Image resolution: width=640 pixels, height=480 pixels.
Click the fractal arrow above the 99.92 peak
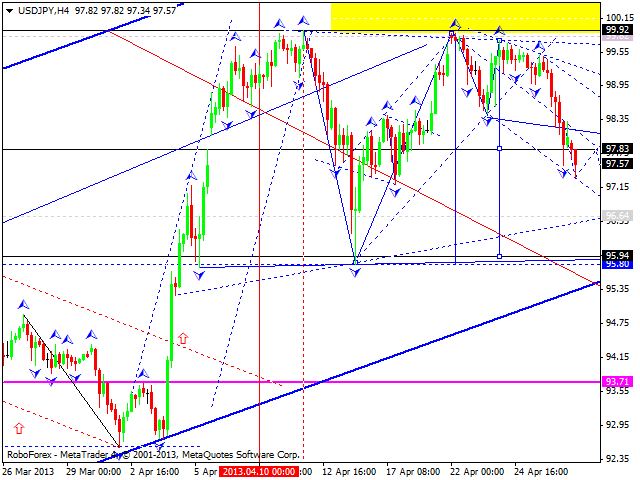pyautogui.click(x=455, y=22)
